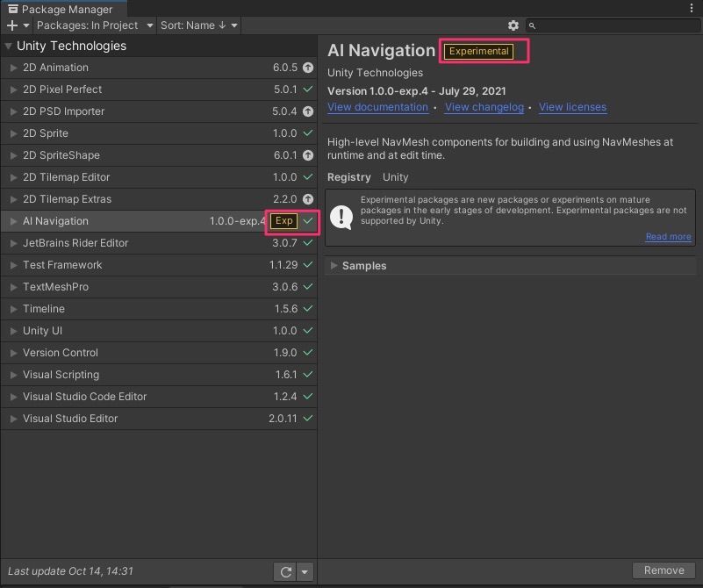
Task: Click the Remove button for AI Navigation
Action: [x=664, y=570]
